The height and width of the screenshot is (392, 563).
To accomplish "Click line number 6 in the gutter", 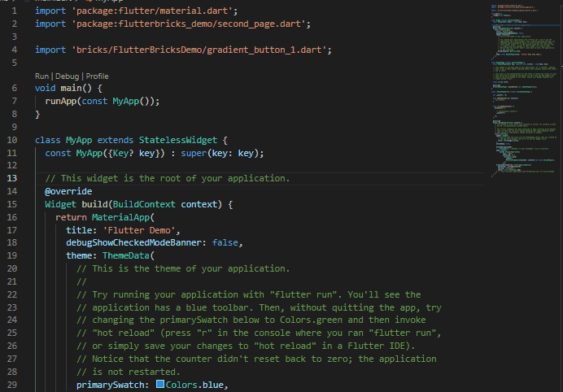I will pyautogui.click(x=15, y=89).
